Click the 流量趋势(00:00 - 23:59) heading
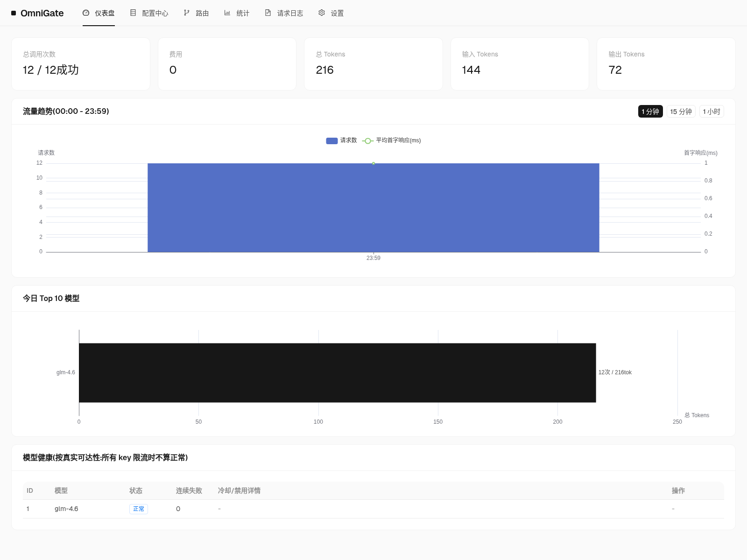Viewport: 747px width, 560px height. tap(66, 112)
